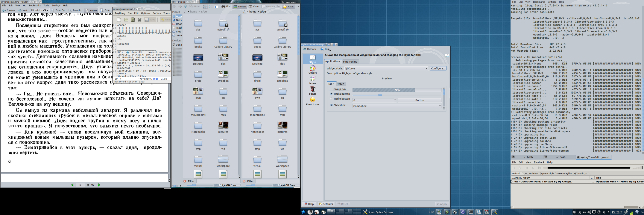Screen dimensions: 644x215
Task: Click the file cabinet (Dired) icon in Emacs
Action: click(133, 20)
